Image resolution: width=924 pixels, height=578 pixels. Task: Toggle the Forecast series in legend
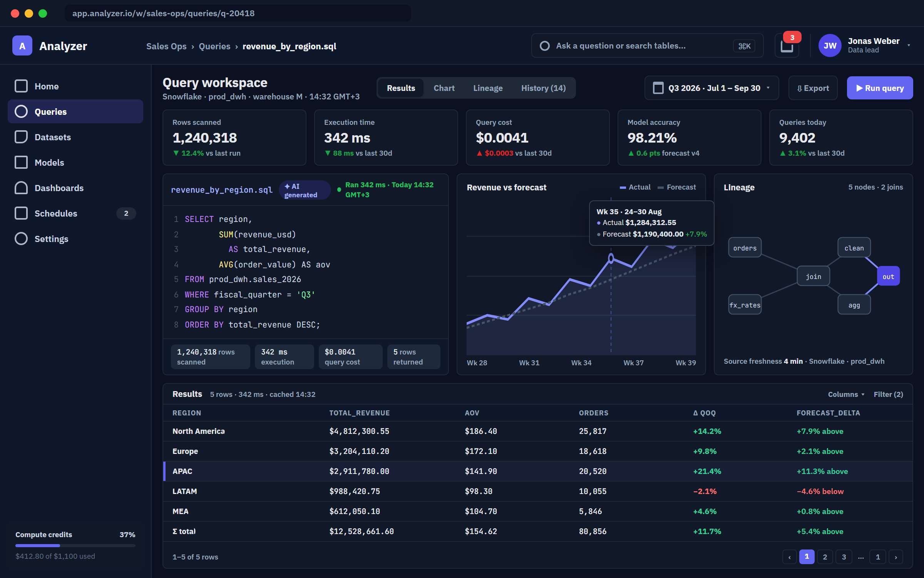(x=677, y=187)
